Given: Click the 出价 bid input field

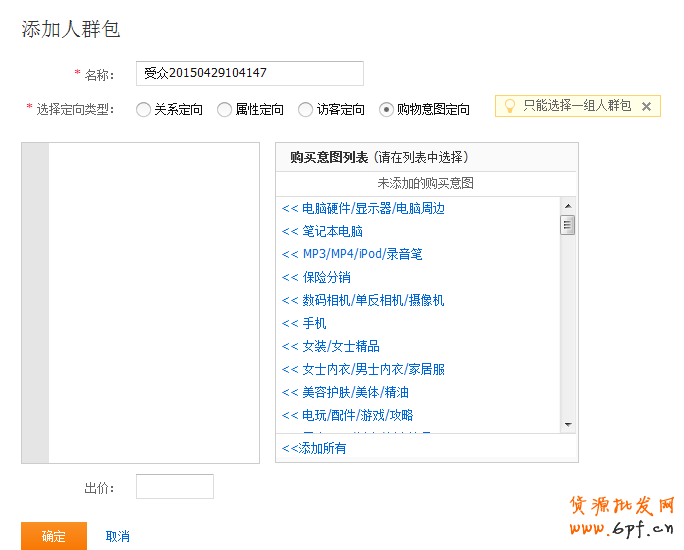Looking at the screenshot, I should point(175,487).
